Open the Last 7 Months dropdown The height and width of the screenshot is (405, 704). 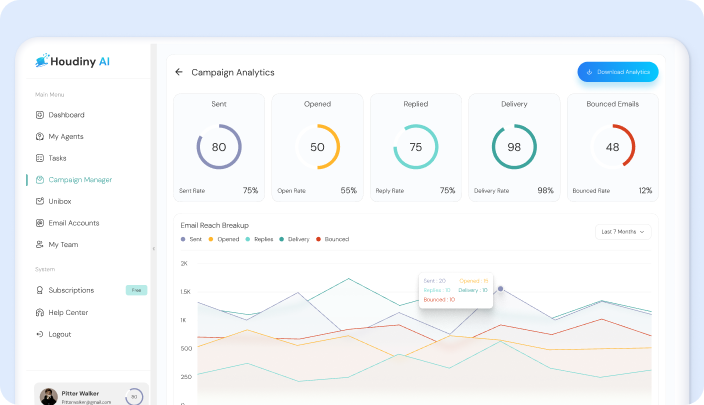coord(622,231)
